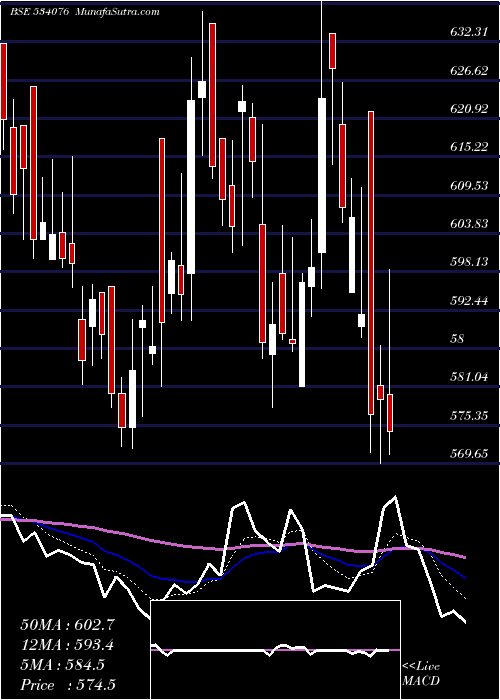Image resolution: width=500 pixels, height=700 pixels.
Task: Click the BSE 534076 ticker label
Action: (x=39, y=12)
